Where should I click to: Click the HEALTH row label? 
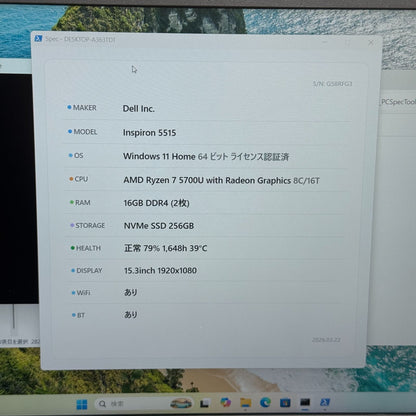[88, 248]
